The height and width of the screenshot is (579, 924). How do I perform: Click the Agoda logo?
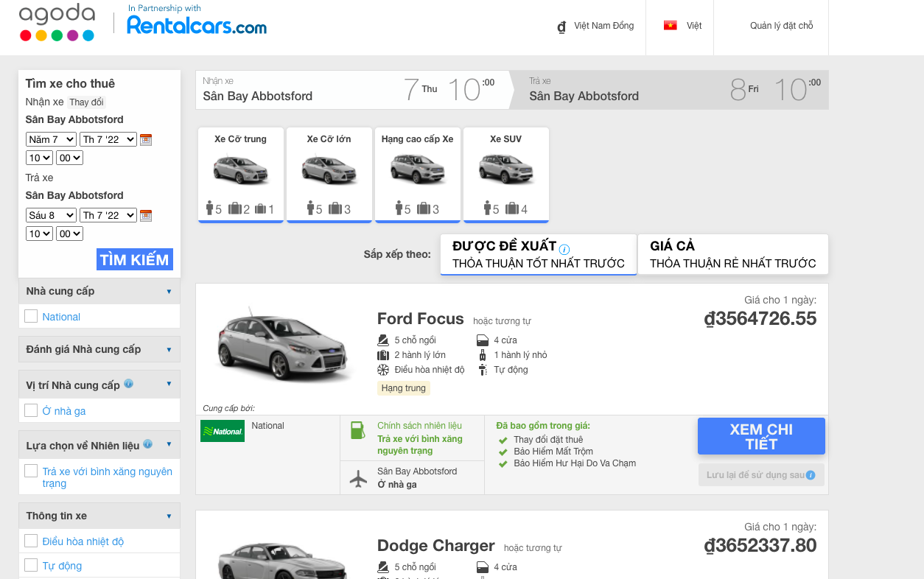57,24
